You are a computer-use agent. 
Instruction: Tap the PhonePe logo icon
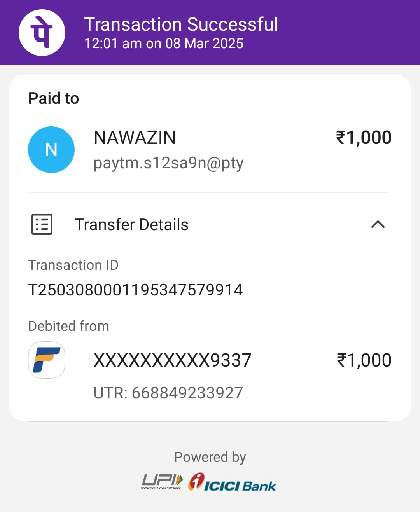pyautogui.click(x=42, y=33)
